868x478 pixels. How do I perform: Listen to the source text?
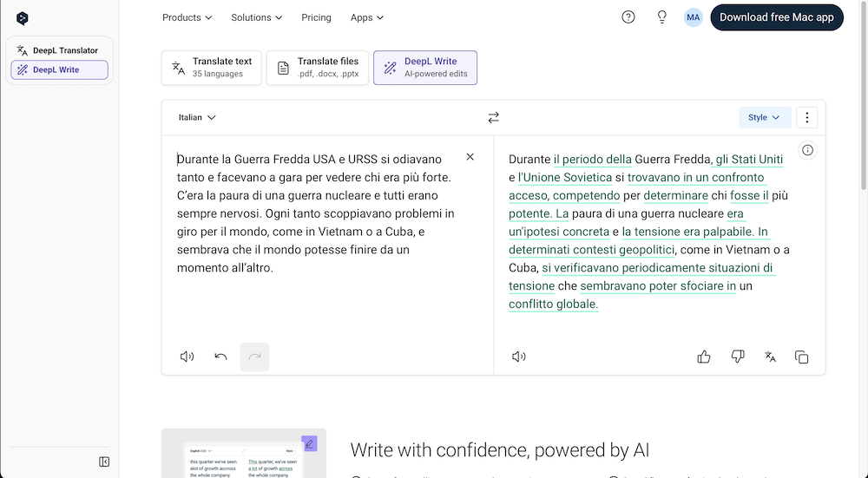click(x=187, y=357)
